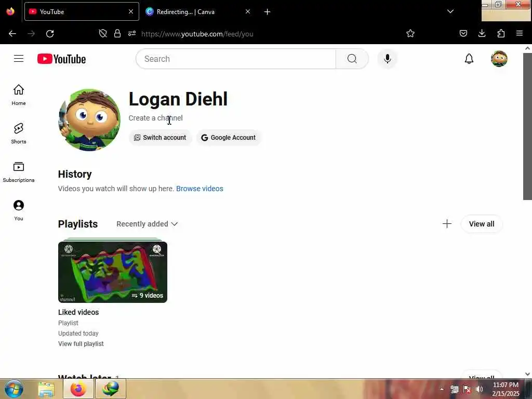Create a new playlist with plus icon
Viewport: 532px width, 399px height.
[x=447, y=223]
